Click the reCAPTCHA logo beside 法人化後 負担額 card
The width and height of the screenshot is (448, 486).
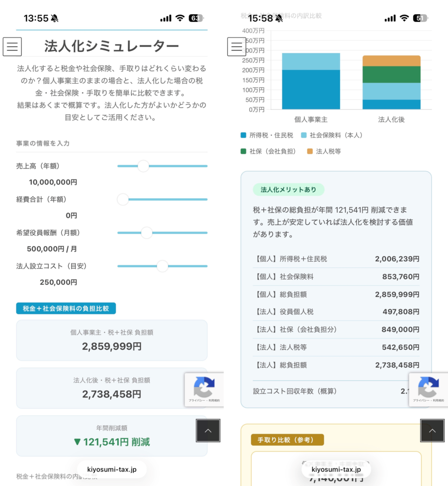click(204, 387)
